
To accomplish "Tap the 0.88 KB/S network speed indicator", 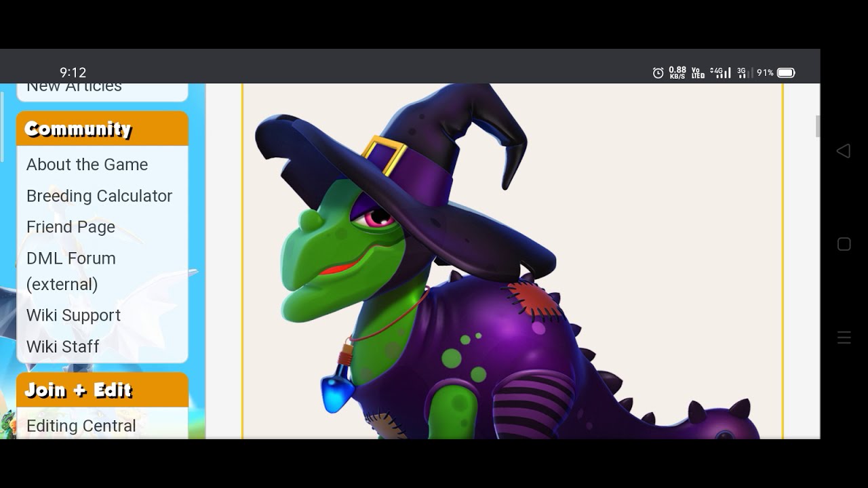I will (x=677, y=73).
